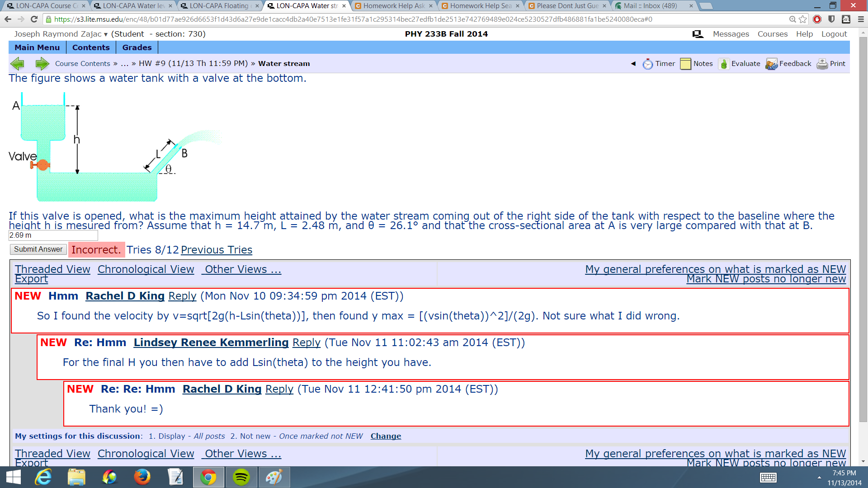Open the Contents menu

(91, 47)
